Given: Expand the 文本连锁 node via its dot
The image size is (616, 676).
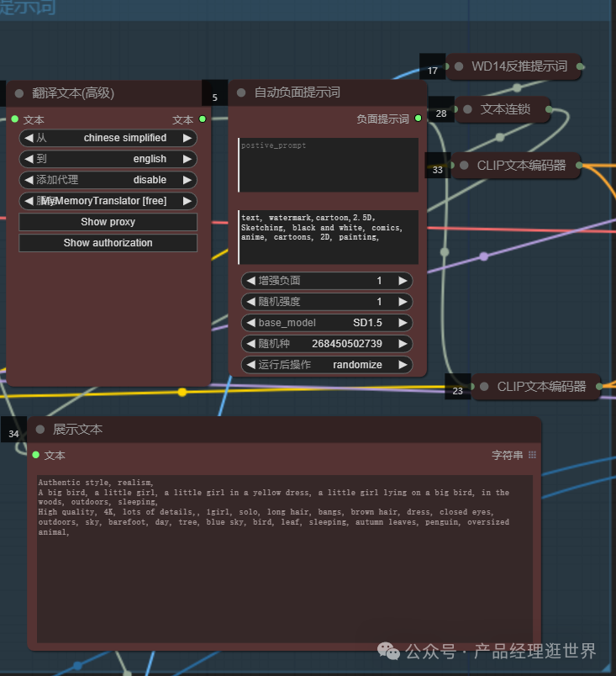Looking at the screenshot, I should [468, 109].
